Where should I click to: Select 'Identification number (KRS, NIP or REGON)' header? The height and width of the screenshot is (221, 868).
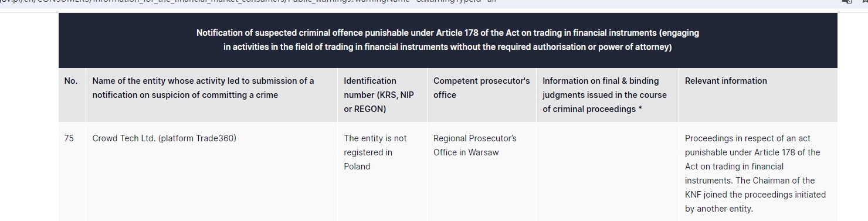click(x=379, y=95)
